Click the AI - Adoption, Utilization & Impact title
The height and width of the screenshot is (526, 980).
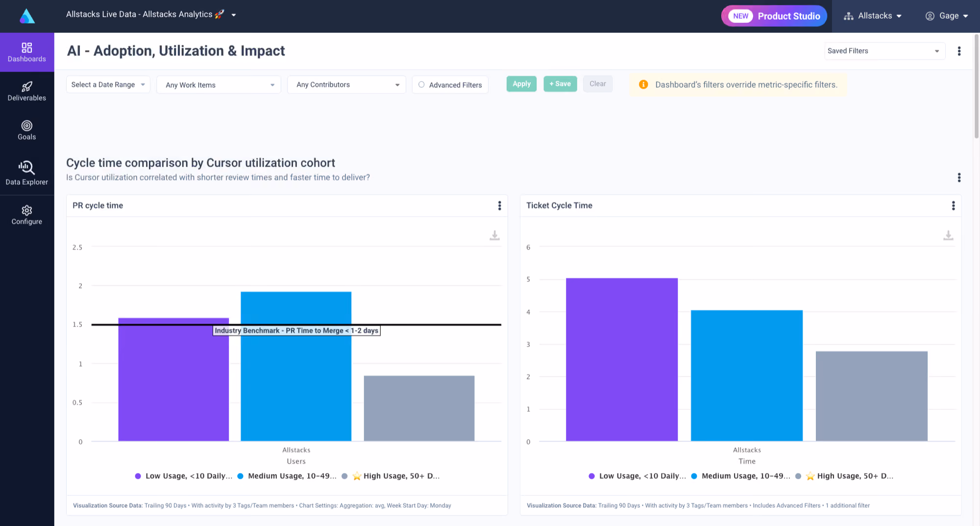[x=176, y=51]
